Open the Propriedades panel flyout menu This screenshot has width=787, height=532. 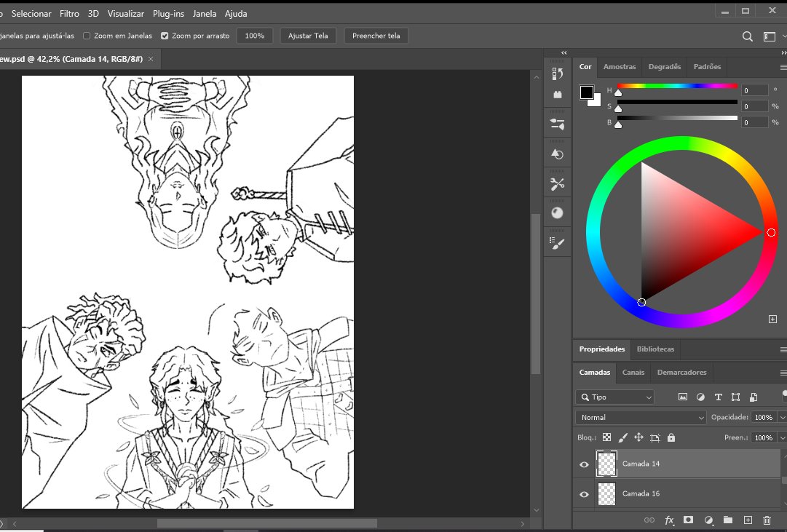tap(783, 349)
